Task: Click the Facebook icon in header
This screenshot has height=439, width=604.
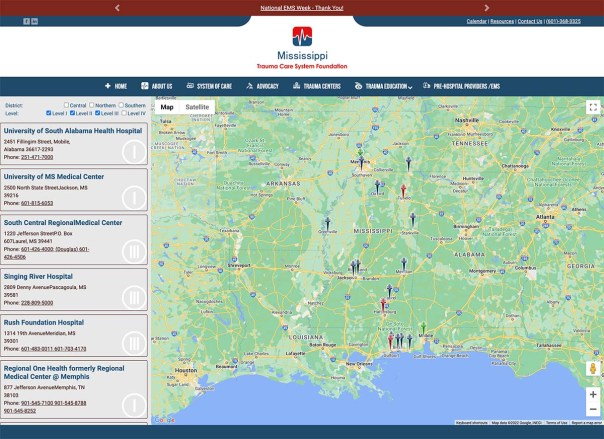Action: [26, 21]
